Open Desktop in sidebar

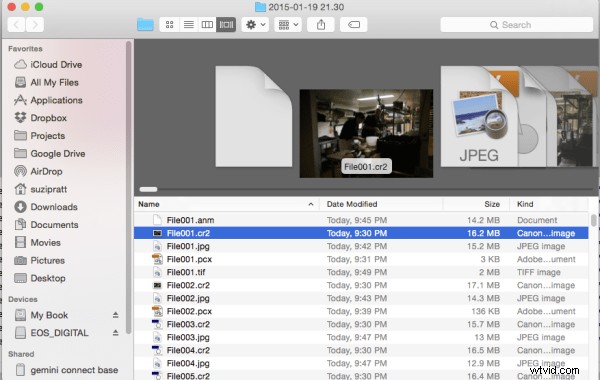coord(40,278)
